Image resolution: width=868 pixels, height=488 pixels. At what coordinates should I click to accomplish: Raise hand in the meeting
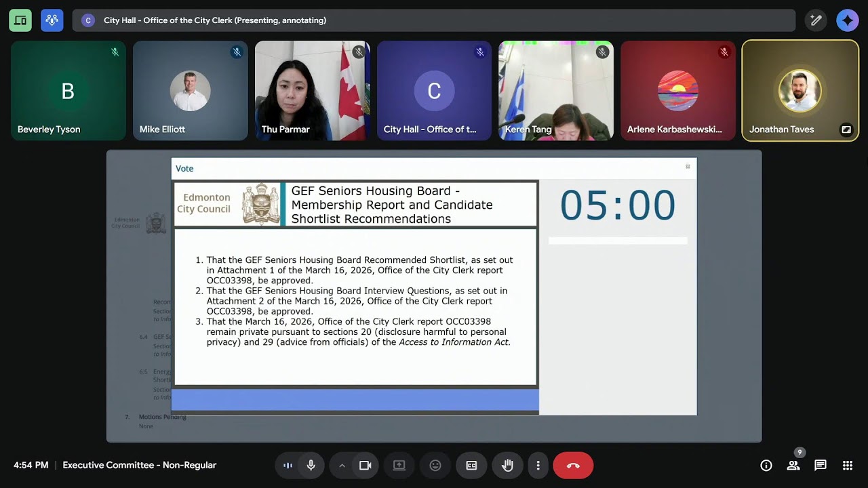pos(507,466)
